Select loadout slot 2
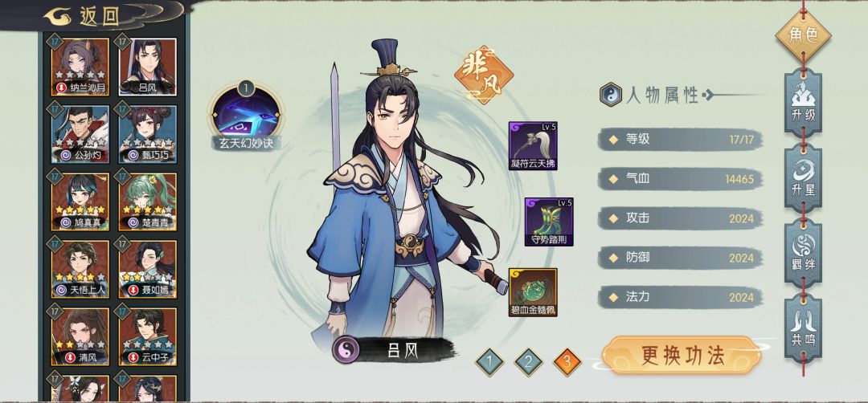This screenshot has width=868, height=403. [528, 363]
